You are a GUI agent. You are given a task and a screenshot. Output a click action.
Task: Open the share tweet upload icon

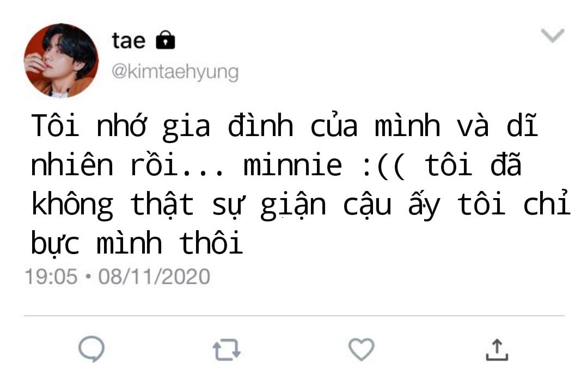(x=497, y=350)
